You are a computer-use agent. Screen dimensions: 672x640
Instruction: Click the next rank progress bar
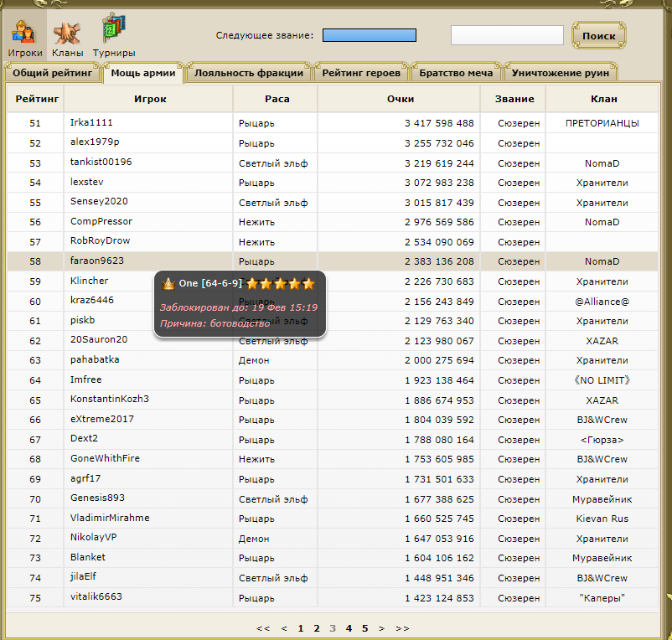pyautogui.click(x=369, y=35)
